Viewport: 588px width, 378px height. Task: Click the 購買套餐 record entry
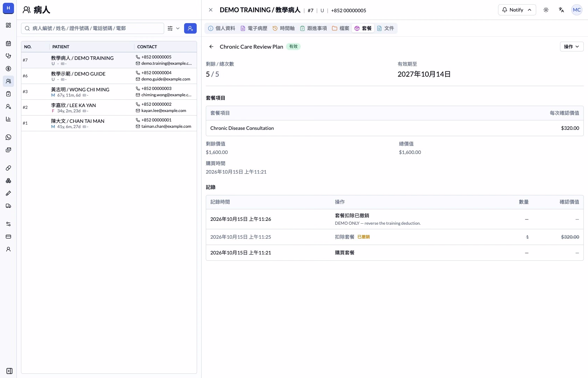click(x=394, y=253)
